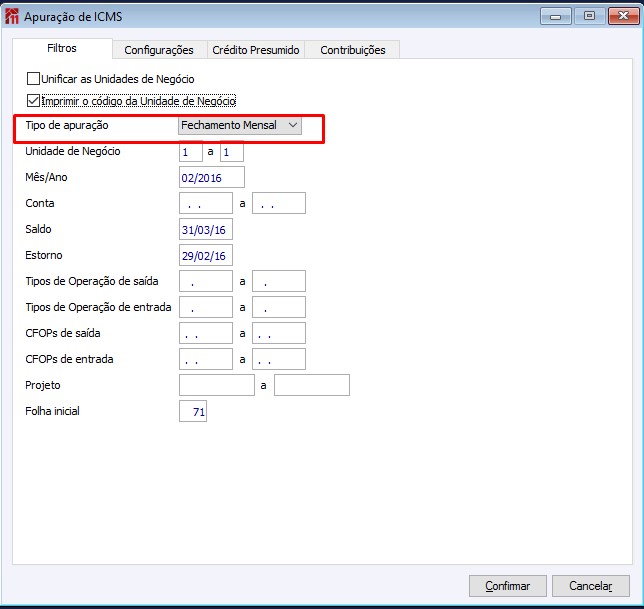Screen dimensions: 644x609
Task: Click final Tipos de Operação de entrada field
Action: 279,307
